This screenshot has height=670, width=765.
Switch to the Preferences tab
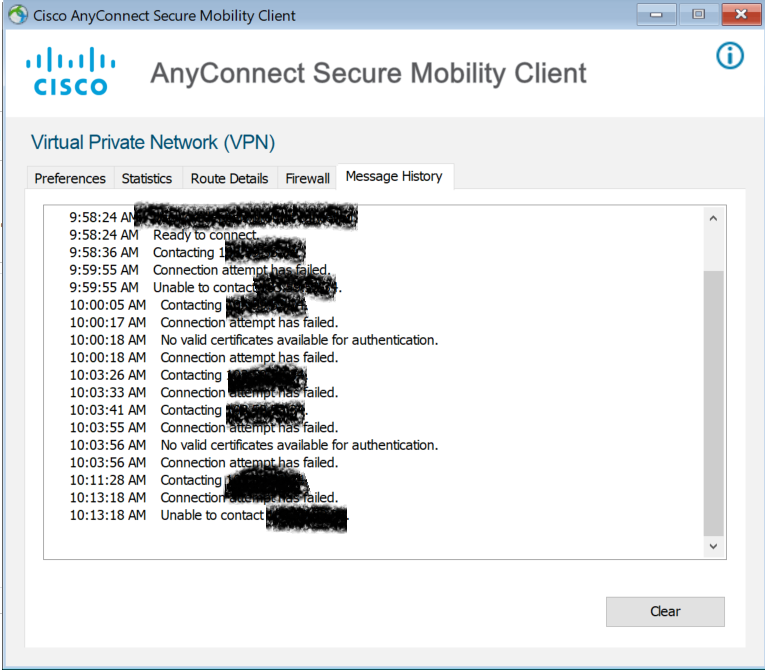coord(70,178)
